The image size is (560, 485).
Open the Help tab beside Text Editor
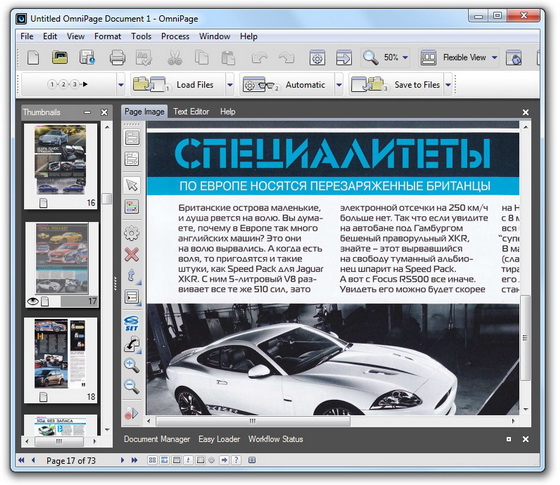click(228, 112)
